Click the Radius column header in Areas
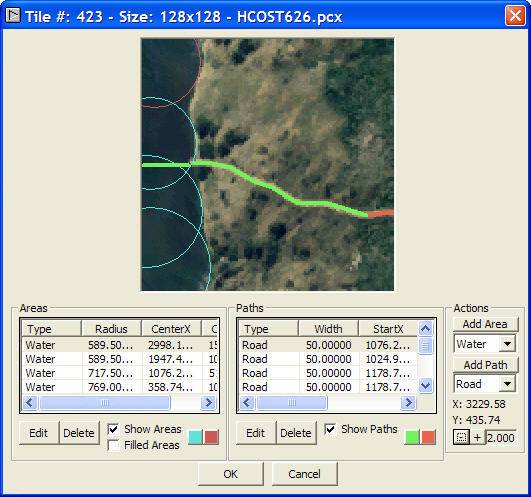This screenshot has height=497, width=531. tap(111, 329)
